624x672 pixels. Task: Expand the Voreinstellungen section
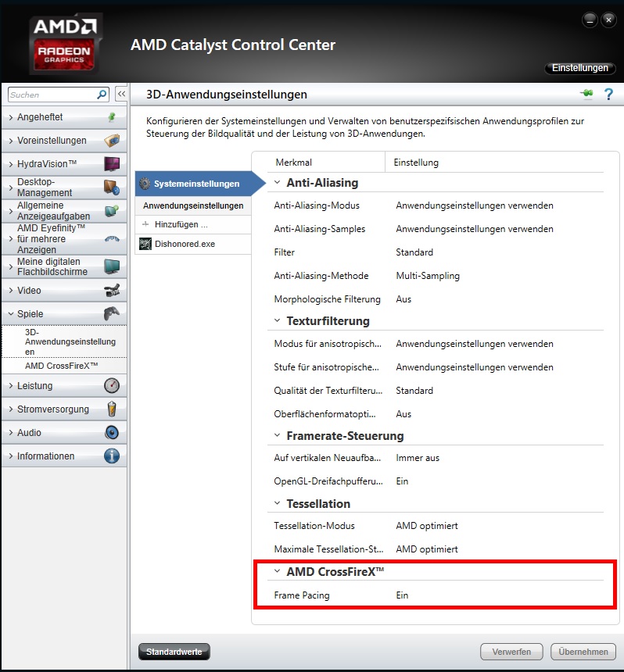pos(11,141)
